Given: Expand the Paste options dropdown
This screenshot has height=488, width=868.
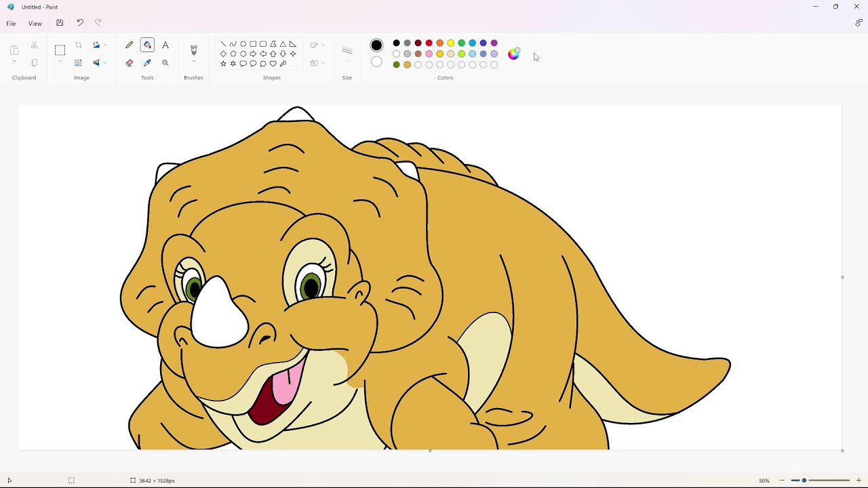Looking at the screenshot, I should pos(14,62).
